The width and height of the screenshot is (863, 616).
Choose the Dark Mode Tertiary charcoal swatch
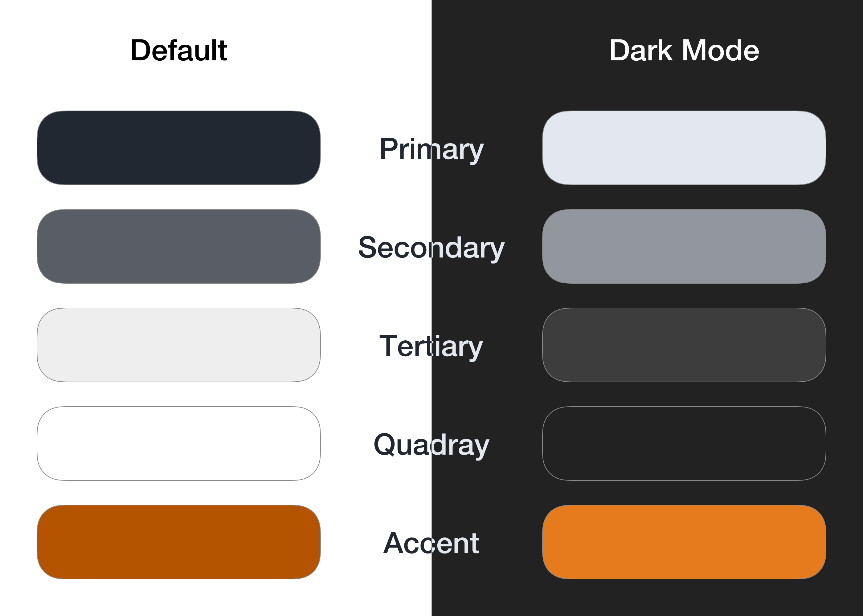684,345
